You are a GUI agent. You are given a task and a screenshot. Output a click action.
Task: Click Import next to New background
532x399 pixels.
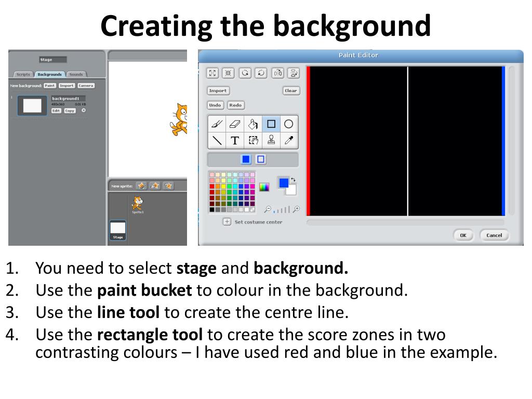tap(66, 86)
